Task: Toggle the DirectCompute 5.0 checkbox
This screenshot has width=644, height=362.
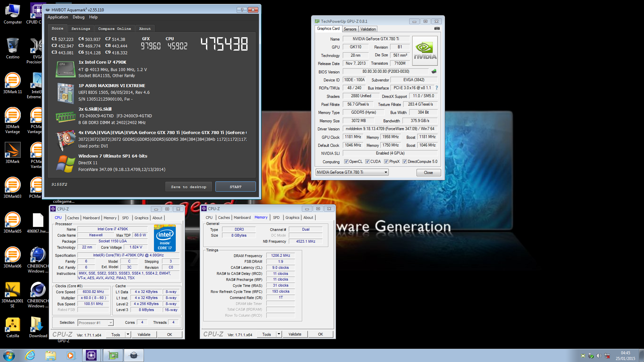Action: pos(405,162)
